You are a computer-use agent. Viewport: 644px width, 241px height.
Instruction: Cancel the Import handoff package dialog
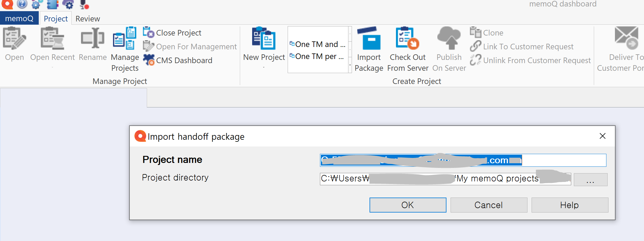coord(488,205)
